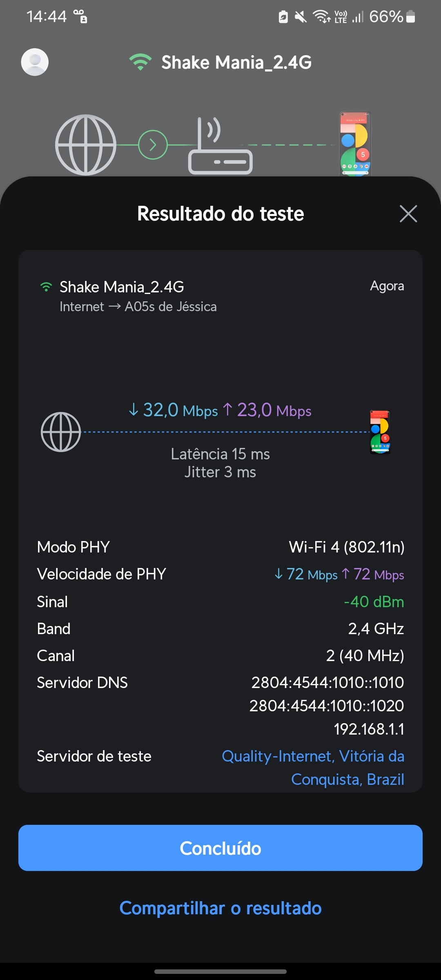Tap Compartilhar o resultado link
441x980 pixels.
pos(220,908)
